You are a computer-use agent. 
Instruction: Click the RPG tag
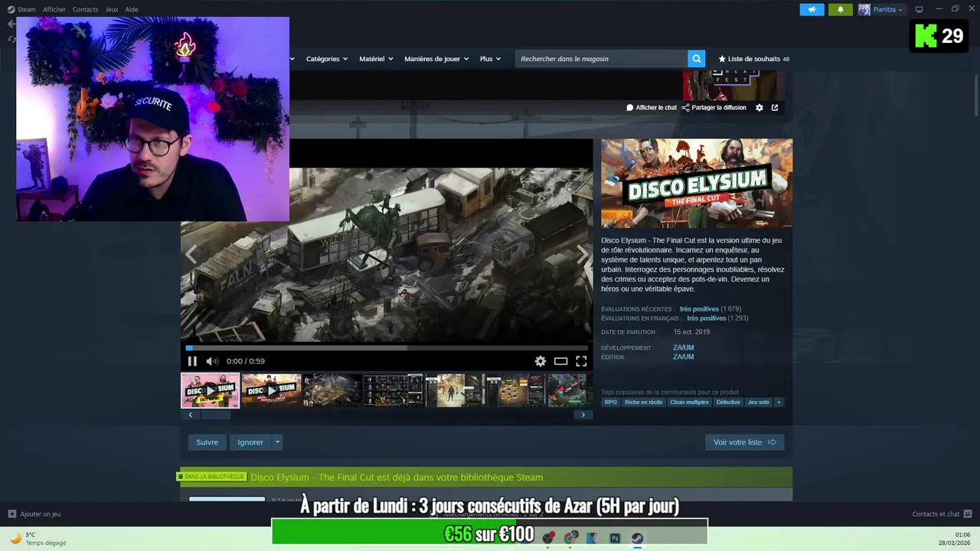click(x=610, y=403)
